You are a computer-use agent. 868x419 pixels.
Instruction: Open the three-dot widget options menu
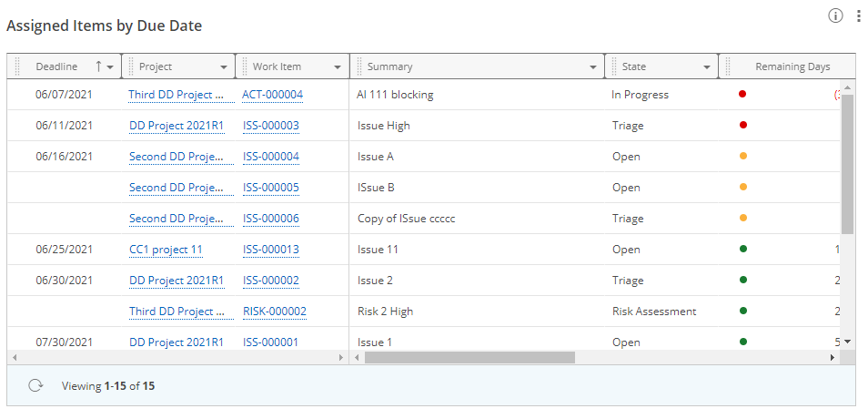pyautogui.click(x=858, y=15)
